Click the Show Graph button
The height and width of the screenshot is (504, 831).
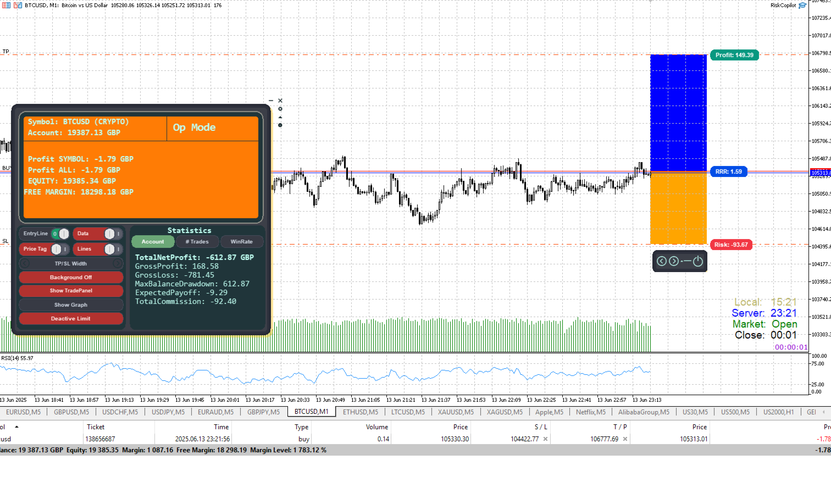point(71,305)
